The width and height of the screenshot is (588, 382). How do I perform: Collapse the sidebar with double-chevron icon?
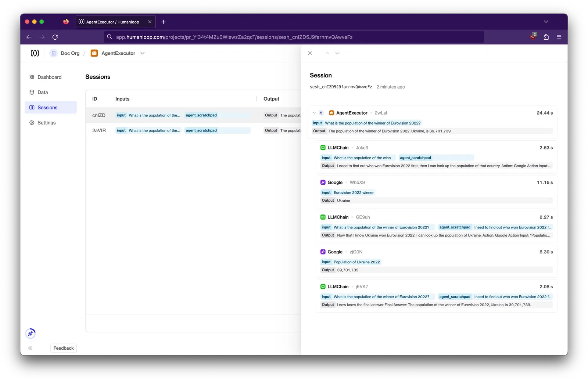point(31,348)
